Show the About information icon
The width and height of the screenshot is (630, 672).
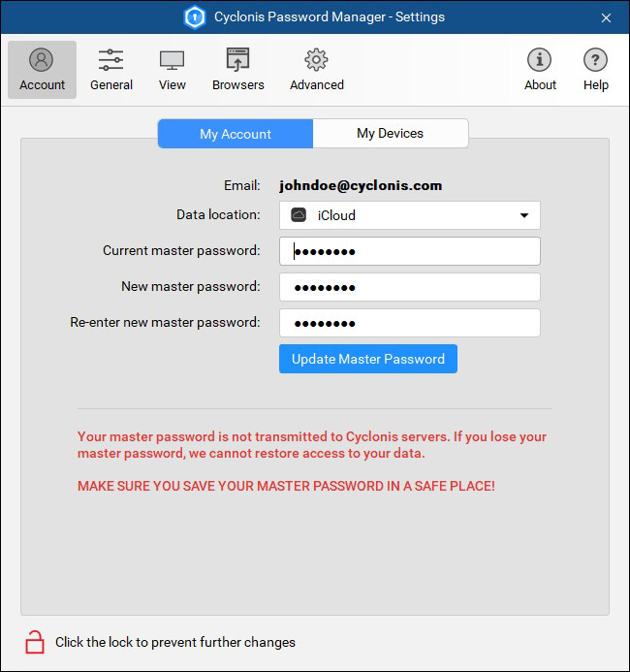tap(540, 70)
